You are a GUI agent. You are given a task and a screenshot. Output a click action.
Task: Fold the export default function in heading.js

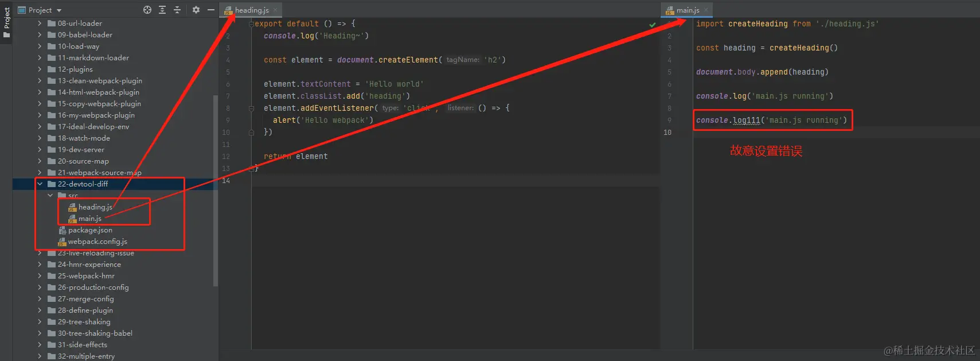(x=251, y=24)
